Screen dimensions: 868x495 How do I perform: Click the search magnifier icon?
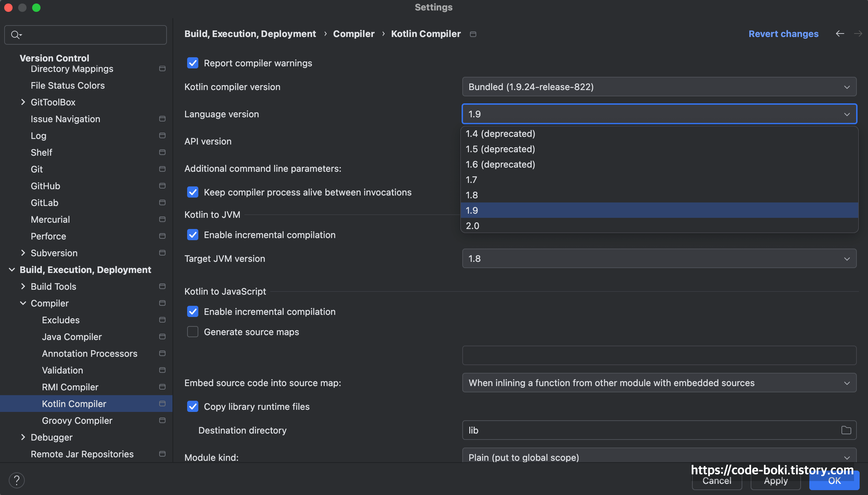15,35
